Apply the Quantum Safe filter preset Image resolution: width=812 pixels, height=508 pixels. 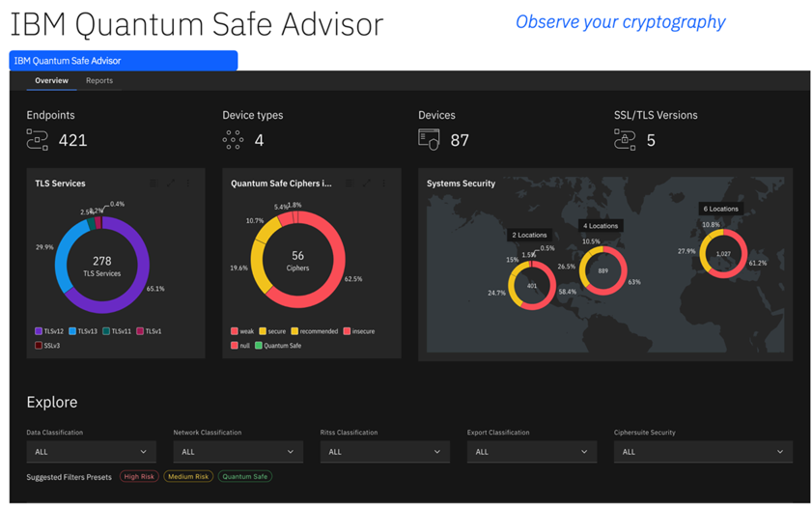(x=245, y=476)
